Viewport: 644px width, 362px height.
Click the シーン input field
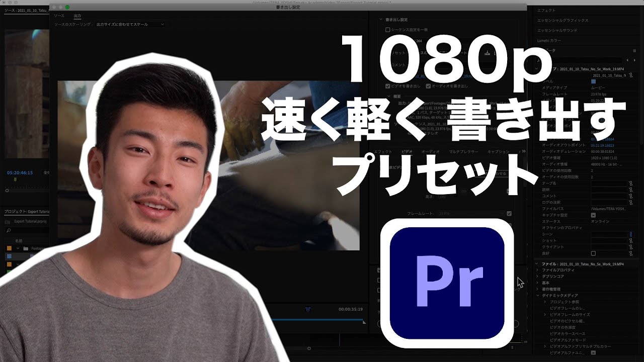tap(609, 234)
